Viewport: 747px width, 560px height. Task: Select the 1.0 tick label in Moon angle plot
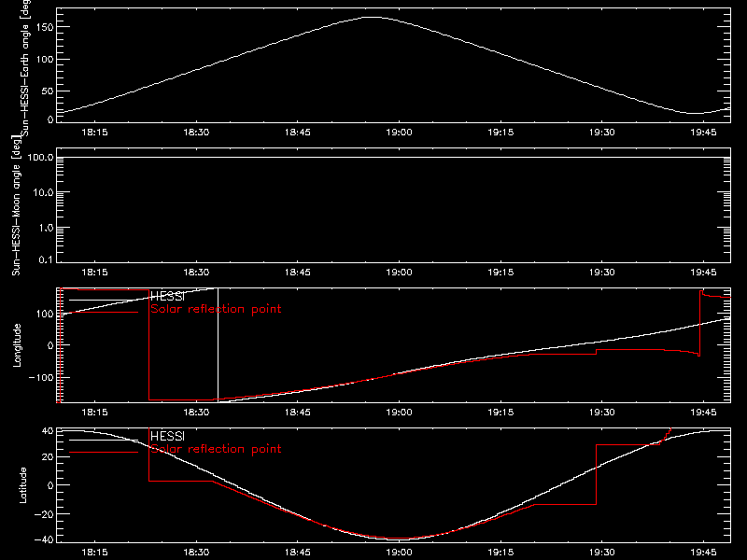tap(46, 228)
